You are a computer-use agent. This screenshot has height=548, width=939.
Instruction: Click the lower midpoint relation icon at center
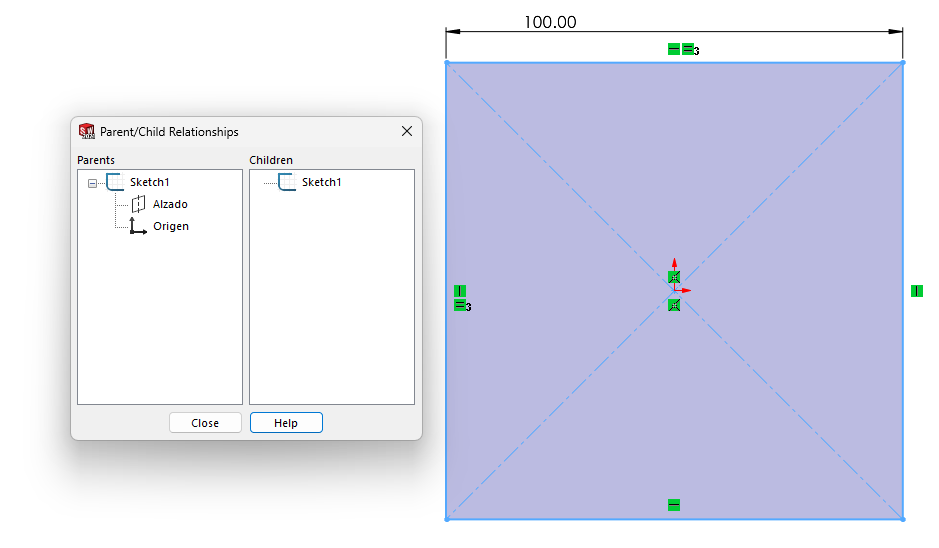pyautogui.click(x=674, y=304)
